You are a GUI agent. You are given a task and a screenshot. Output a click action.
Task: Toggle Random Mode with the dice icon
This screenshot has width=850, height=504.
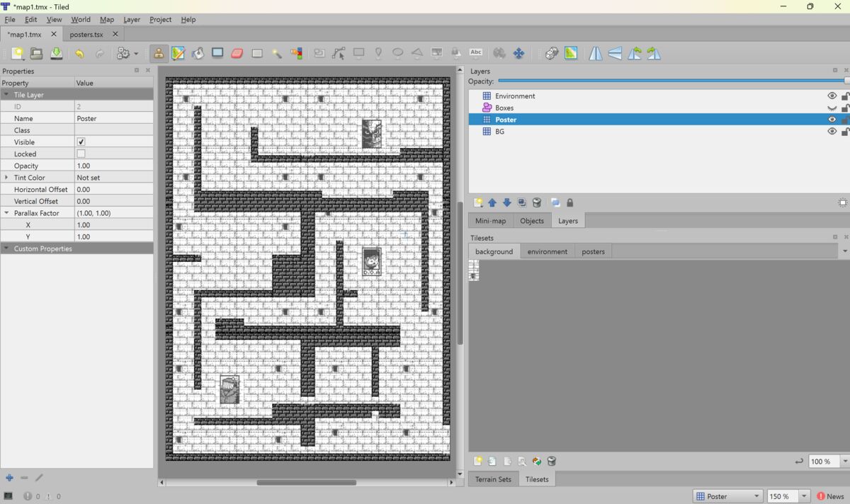point(552,52)
